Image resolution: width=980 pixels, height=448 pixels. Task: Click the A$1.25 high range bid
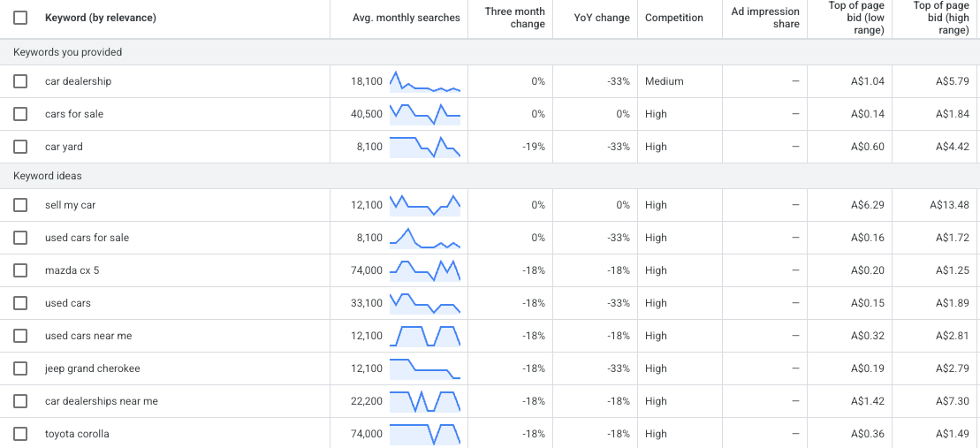tap(953, 270)
